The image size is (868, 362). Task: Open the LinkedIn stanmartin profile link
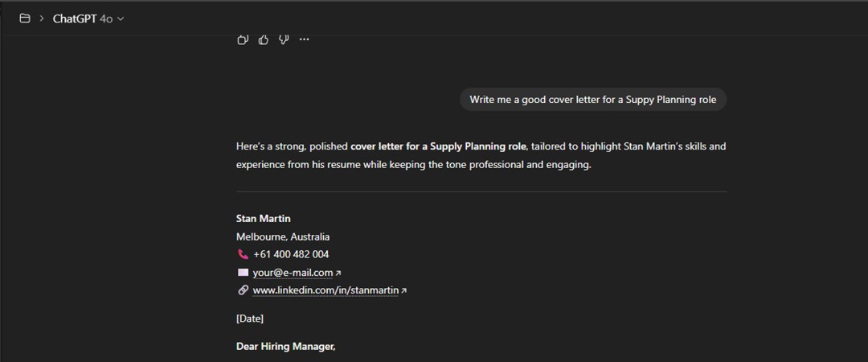(x=325, y=290)
